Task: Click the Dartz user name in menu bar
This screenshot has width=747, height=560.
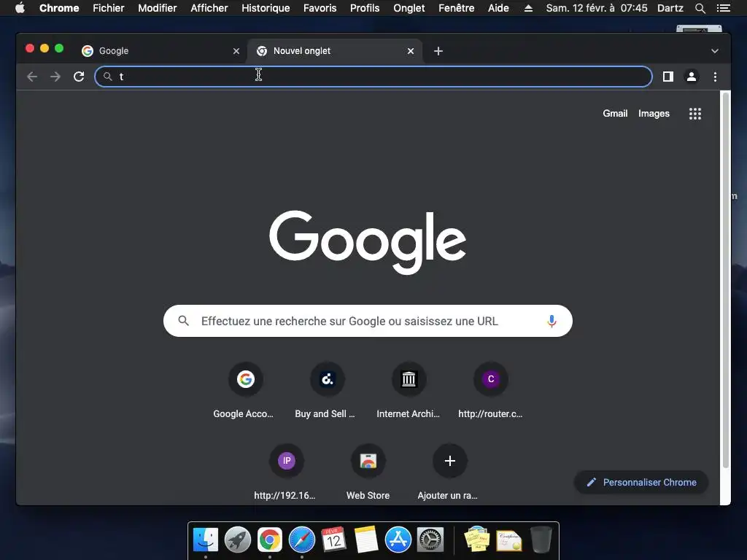Action: click(x=670, y=8)
